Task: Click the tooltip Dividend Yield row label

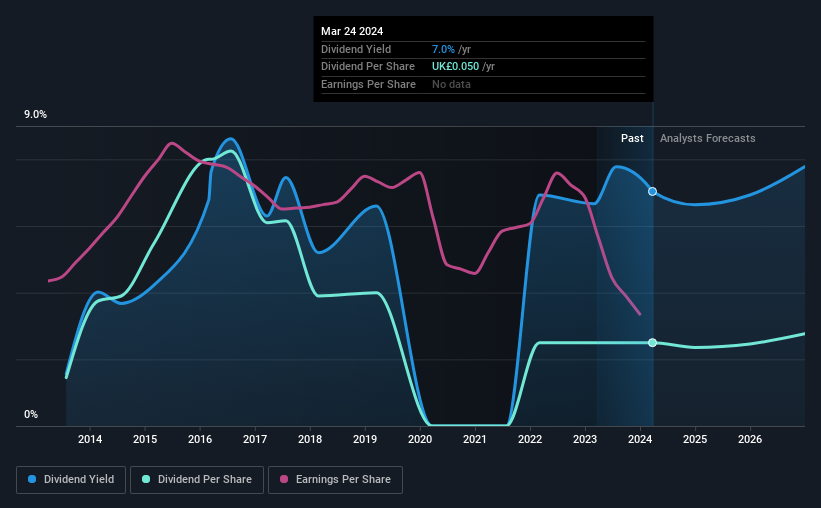Action: 356,49
